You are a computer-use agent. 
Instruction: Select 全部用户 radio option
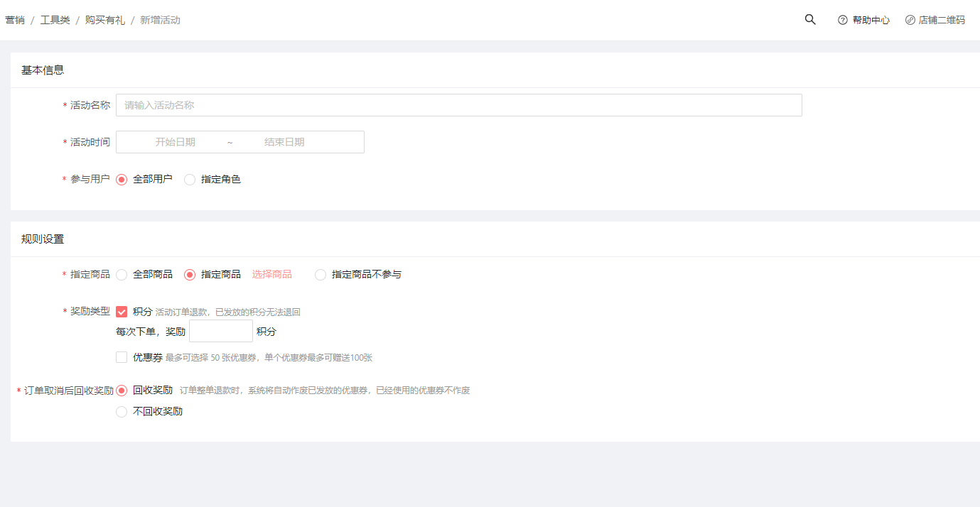click(x=122, y=180)
